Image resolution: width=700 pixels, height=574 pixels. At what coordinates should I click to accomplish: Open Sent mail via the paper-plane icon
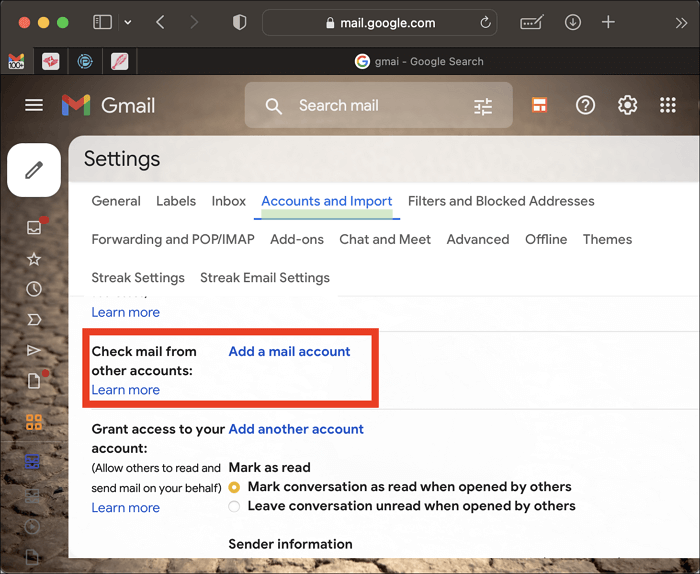coord(34,350)
